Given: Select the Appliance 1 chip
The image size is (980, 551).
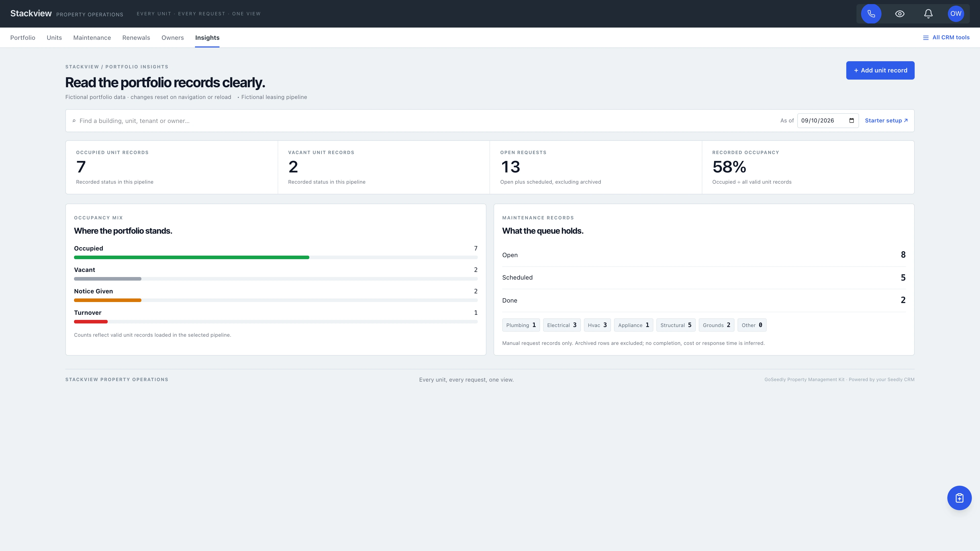Looking at the screenshot, I should [633, 325].
